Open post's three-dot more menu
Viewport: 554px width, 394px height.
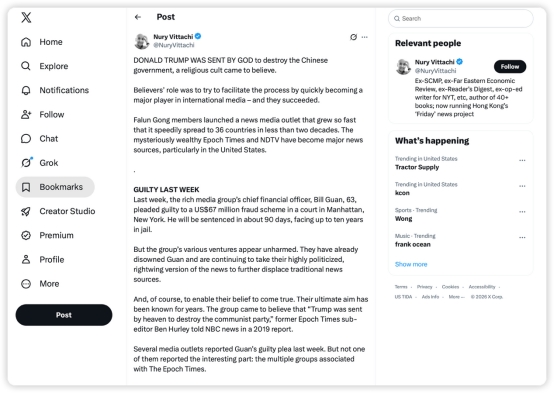365,37
